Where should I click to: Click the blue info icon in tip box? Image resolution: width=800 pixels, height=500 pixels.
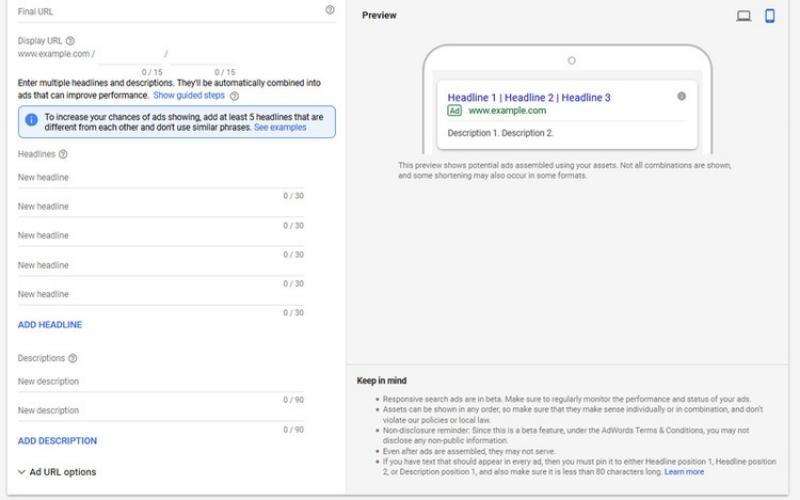[31, 120]
